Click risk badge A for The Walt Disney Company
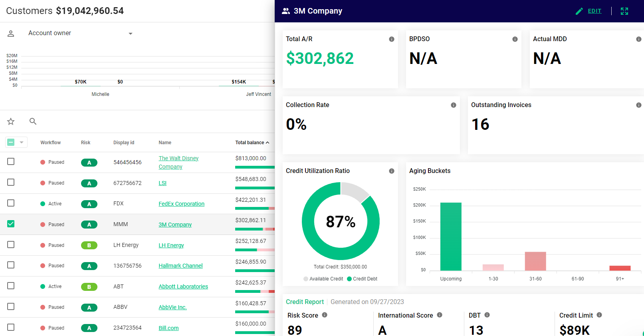 pos(89,163)
